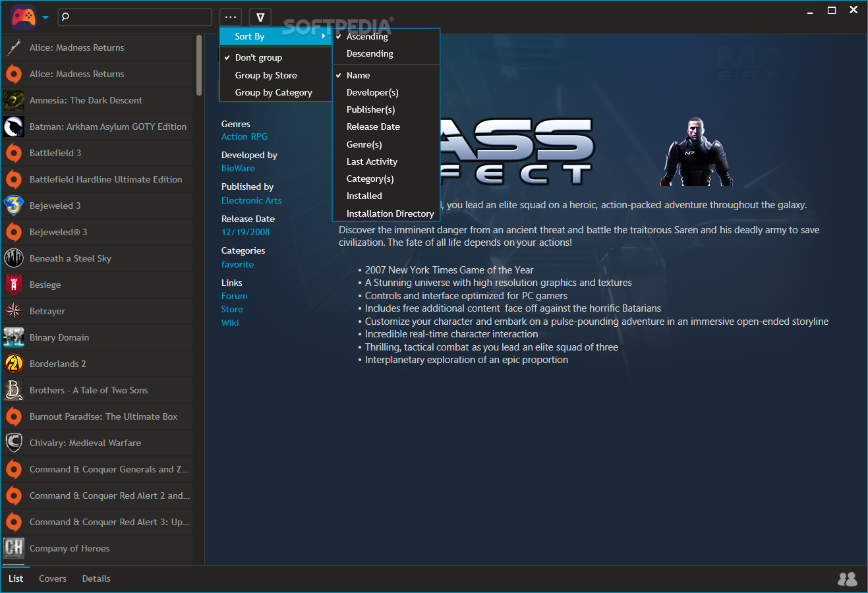Select Command & Conquer Red Alert 3 entry
The image size is (868, 593).
click(x=98, y=522)
